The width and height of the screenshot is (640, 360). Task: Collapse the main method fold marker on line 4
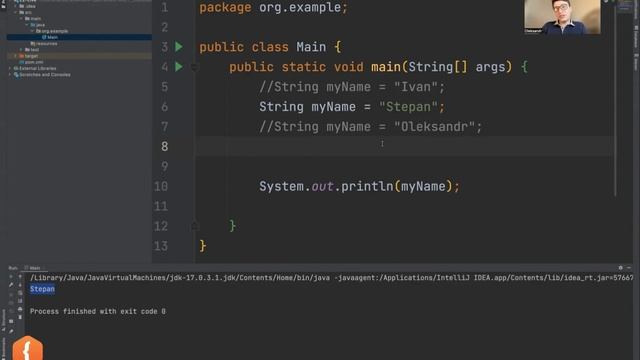pyautogui.click(x=194, y=67)
